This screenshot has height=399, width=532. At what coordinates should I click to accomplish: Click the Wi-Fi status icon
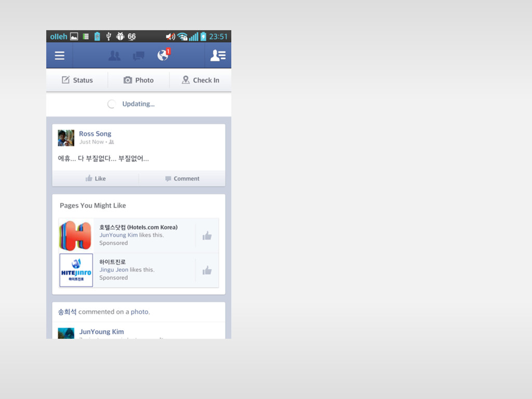tap(182, 37)
